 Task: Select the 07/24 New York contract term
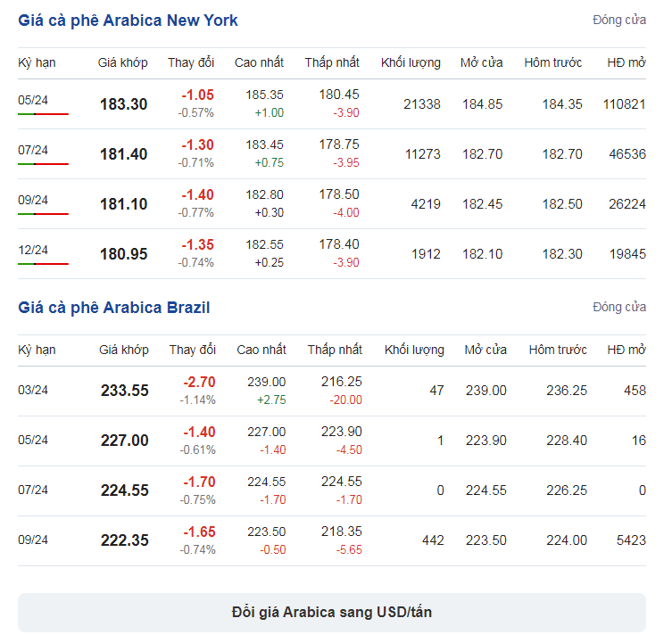pos(33,151)
